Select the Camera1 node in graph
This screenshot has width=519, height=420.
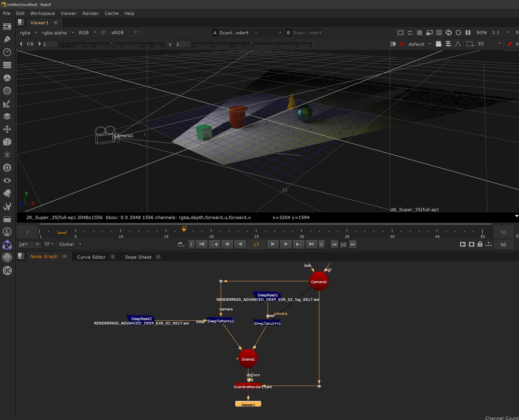point(319,282)
